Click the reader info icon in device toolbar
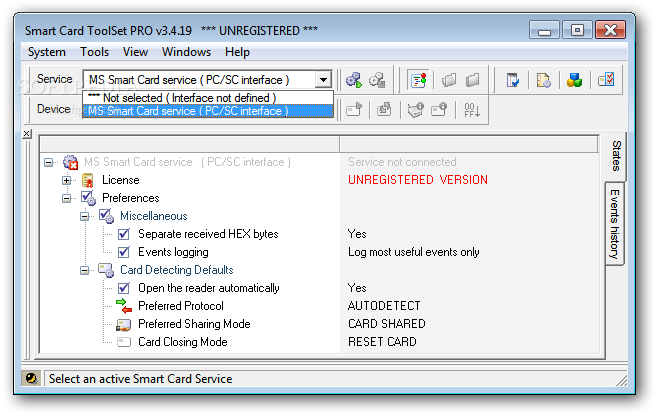 pyautogui.click(x=415, y=110)
